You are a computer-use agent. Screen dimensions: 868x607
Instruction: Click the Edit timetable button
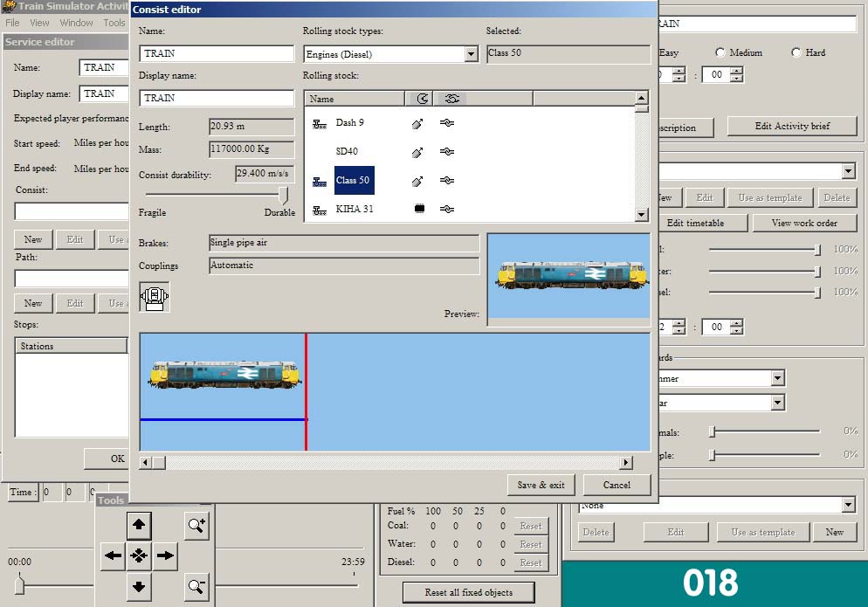pyautogui.click(x=702, y=223)
